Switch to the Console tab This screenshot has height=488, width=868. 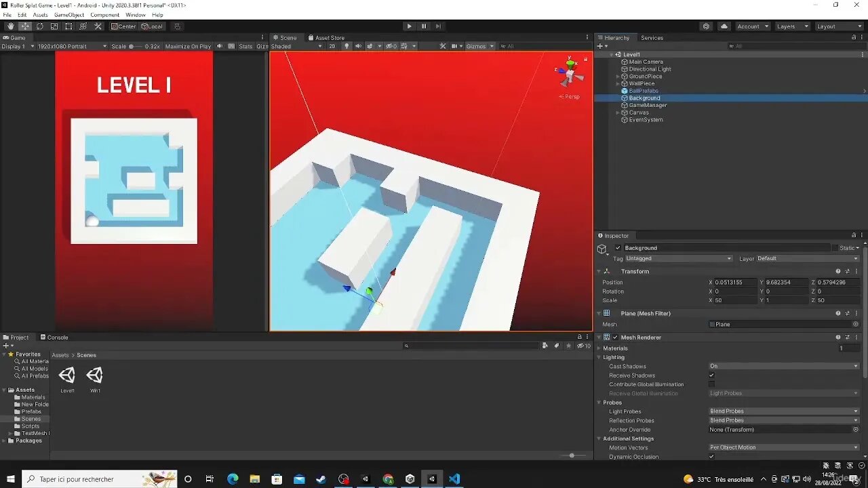(x=54, y=338)
